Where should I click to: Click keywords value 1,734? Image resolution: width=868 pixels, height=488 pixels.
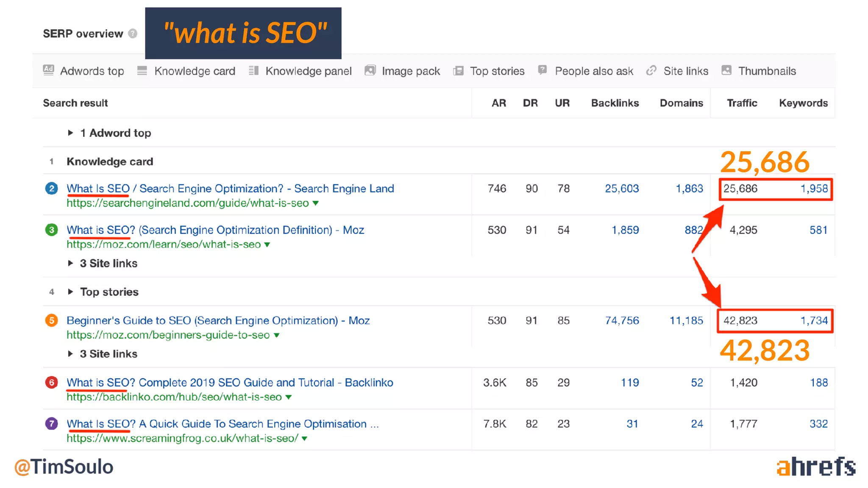(x=814, y=321)
